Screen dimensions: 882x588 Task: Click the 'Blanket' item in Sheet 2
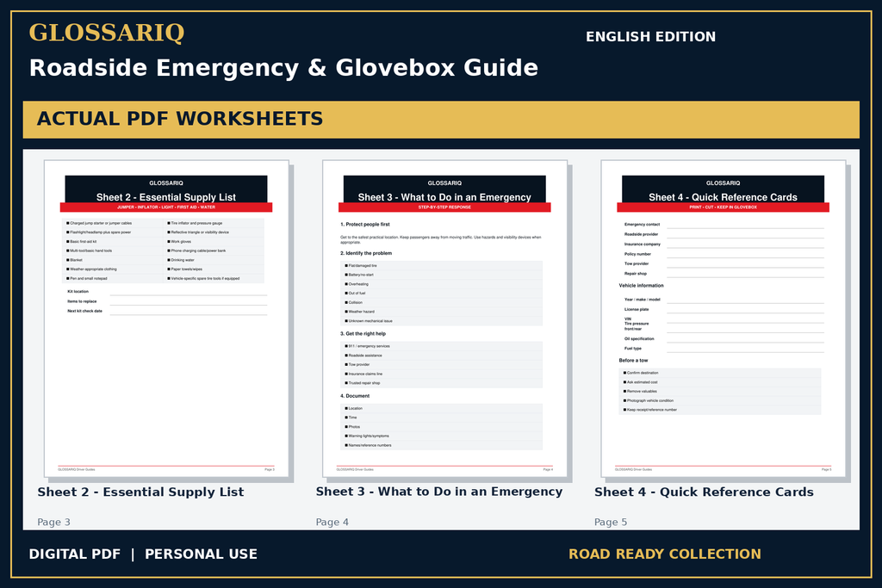click(x=75, y=260)
